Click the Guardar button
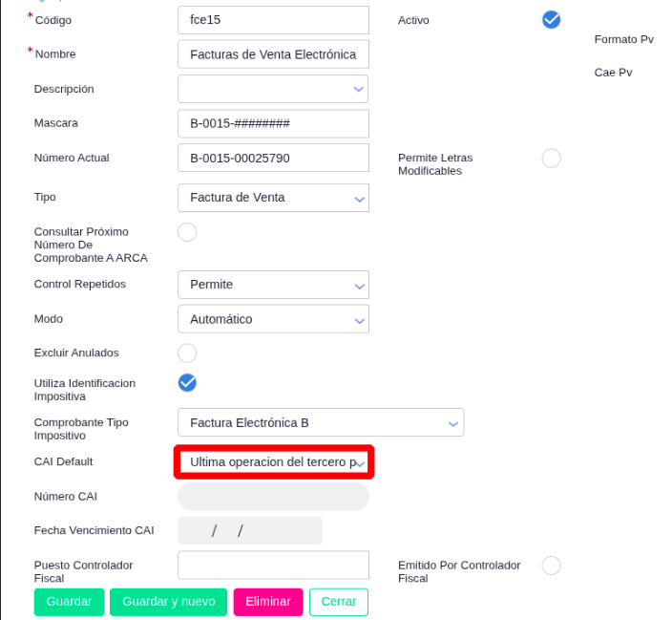This screenshot has width=672, height=620. (x=69, y=602)
